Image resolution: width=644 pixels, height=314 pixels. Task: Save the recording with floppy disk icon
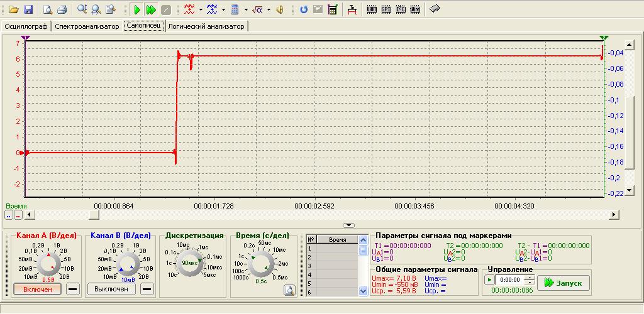pos(28,9)
